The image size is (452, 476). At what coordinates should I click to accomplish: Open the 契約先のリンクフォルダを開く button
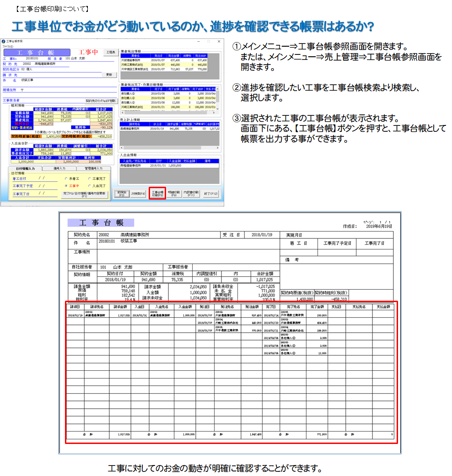tap(101, 100)
